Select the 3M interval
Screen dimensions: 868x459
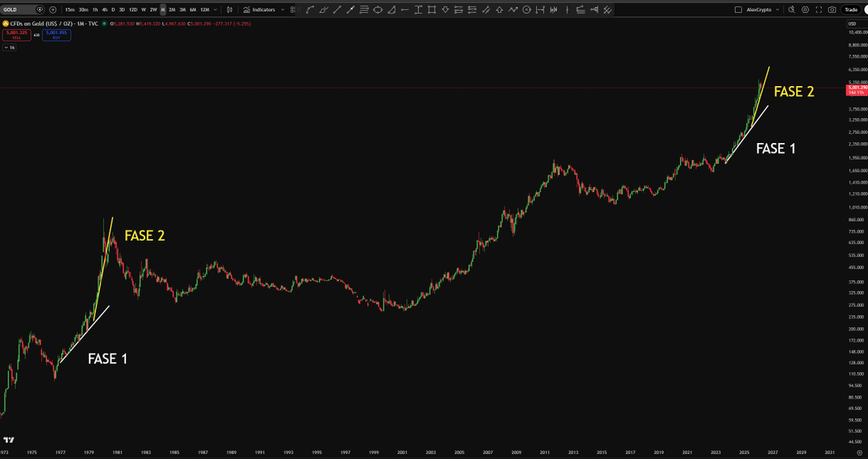point(182,10)
